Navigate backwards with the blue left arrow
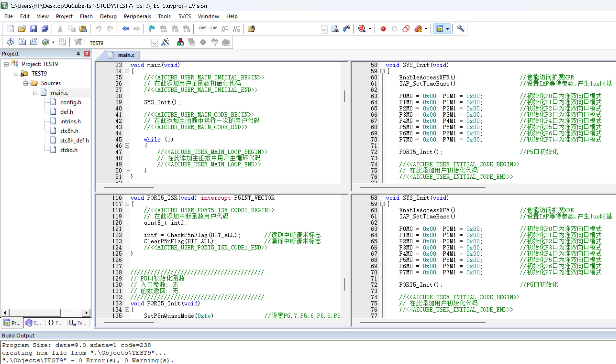The width and height of the screenshot is (616, 364). click(x=125, y=29)
